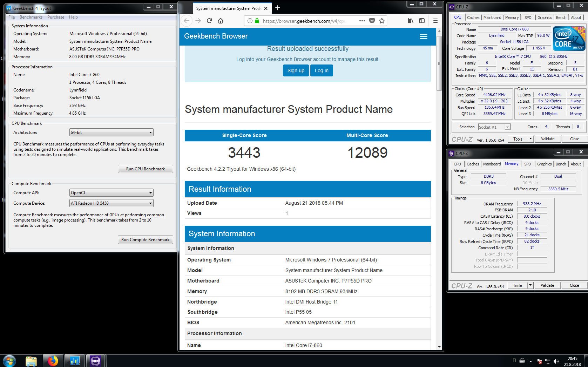Click the Firefox back arrow button
Viewport: 588px width, 367px height.
(x=187, y=21)
